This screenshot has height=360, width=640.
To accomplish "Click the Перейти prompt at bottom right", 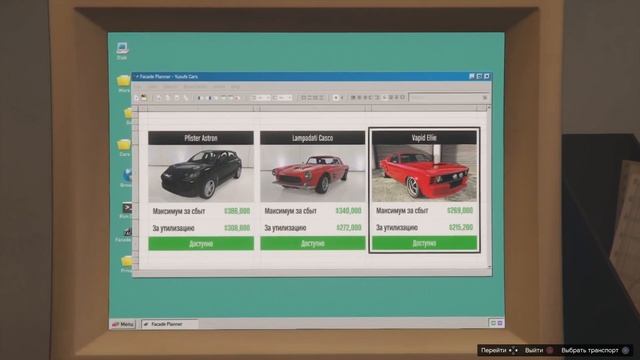I will (499, 350).
